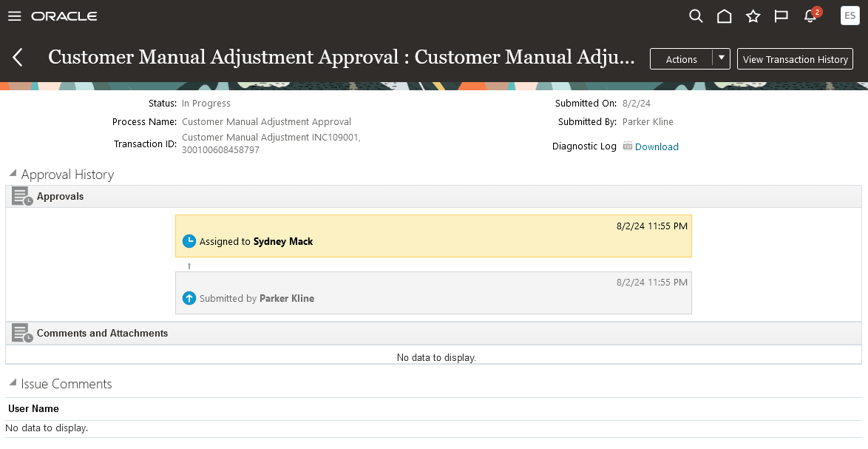Viewport: 868px width, 449px height.
Task: Collapse the Issue Comments section
Action: click(x=13, y=382)
